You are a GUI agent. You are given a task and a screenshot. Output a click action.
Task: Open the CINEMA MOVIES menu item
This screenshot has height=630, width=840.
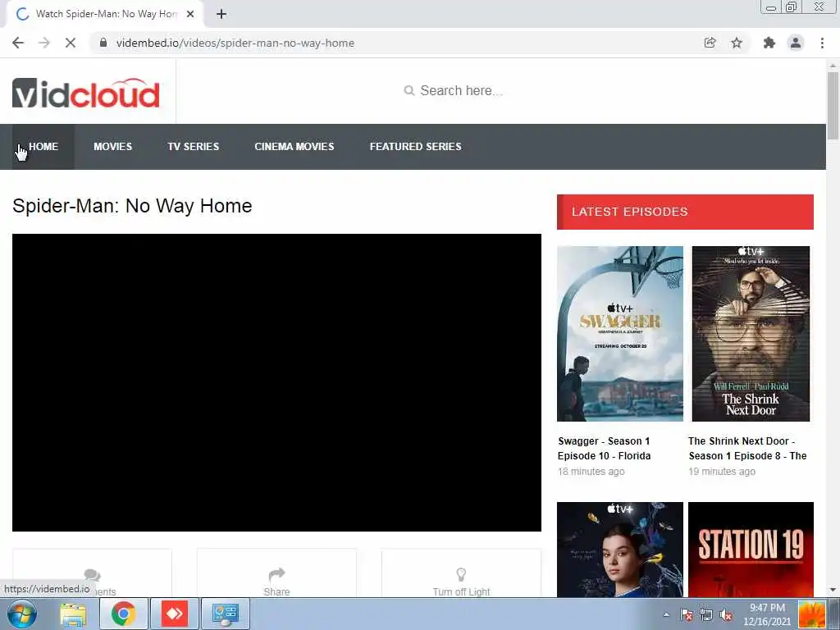(x=294, y=147)
